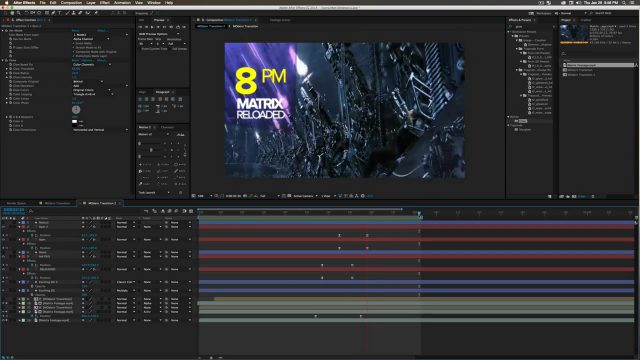The height and width of the screenshot is (360, 640).
Task: Jump to first frame in Preview panel
Action: pyautogui.click(x=140, y=27)
